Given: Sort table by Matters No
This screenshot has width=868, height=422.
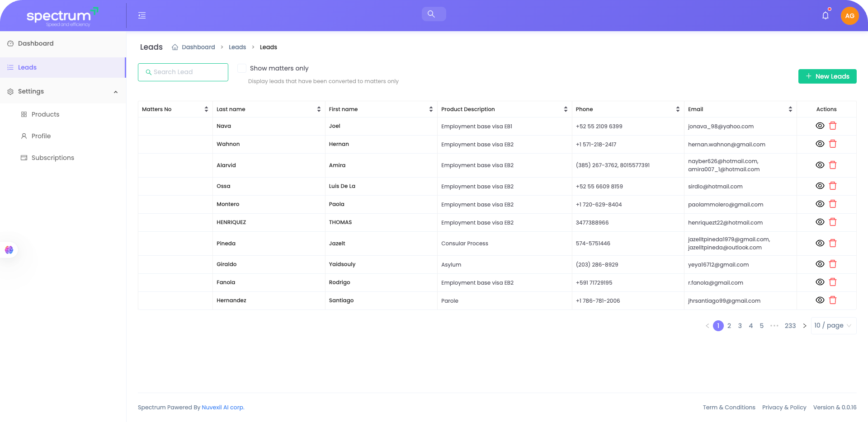Looking at the screenshot, I should (x=206, y=109).
